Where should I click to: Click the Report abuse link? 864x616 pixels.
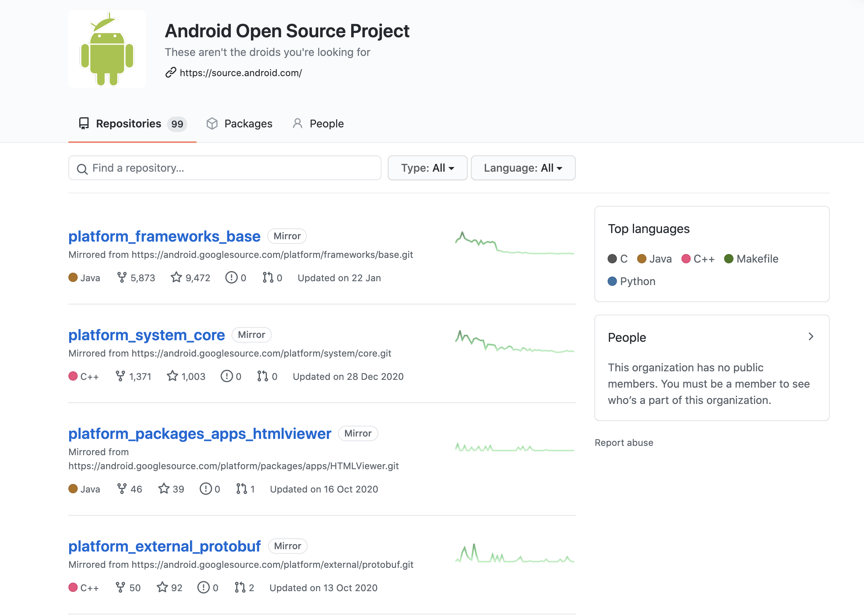[624, 443]
